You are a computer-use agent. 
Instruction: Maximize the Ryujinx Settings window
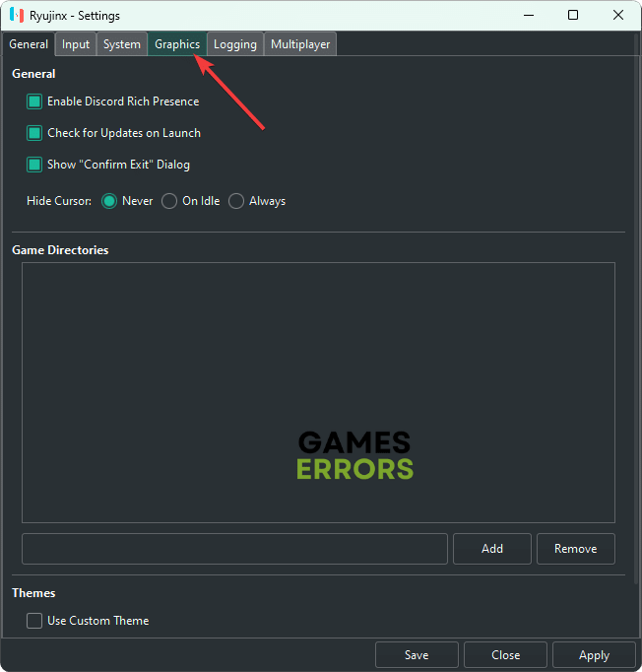(573, 16)
